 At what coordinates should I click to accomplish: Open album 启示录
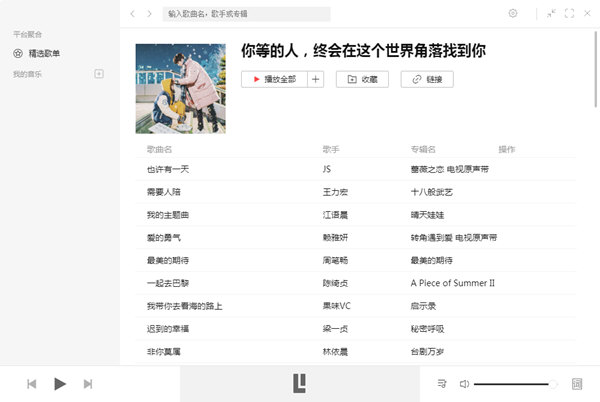coord(423,306)
